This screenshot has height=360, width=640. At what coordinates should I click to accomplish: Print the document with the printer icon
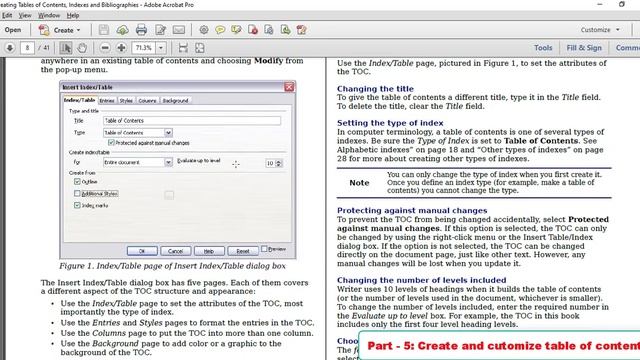[141, 30]
